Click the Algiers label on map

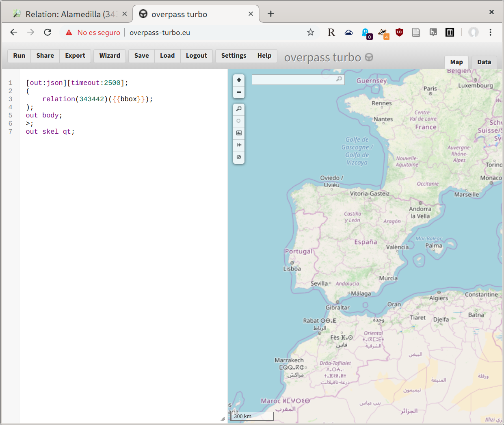[x=439, y=298]
